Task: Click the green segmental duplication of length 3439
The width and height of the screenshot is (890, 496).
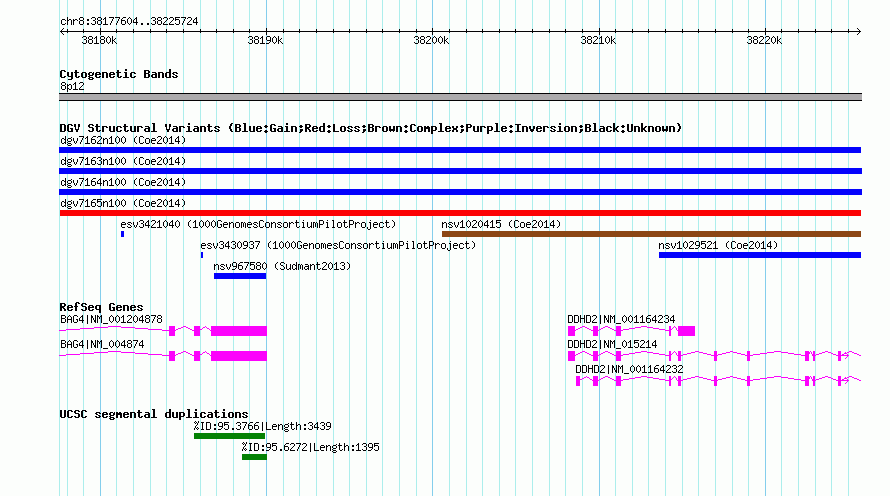Action: 229,436
